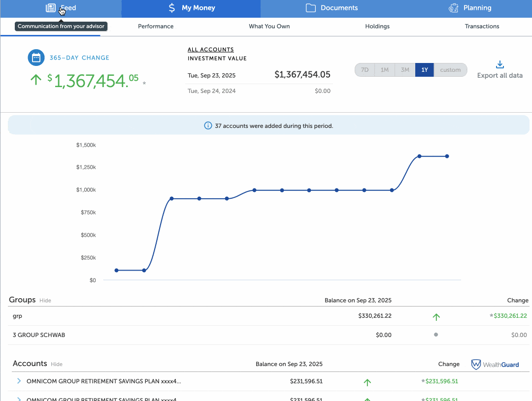The width and height of the screenshot is (532, 401).
Task: Expand the first Omnicom Group Retirement account
Action: 19,381
